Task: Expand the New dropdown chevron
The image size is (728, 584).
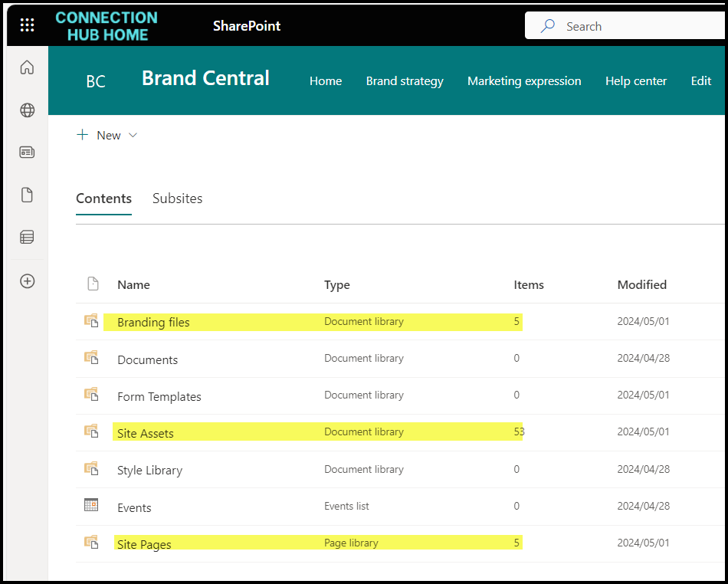Action: coord(133,135)
